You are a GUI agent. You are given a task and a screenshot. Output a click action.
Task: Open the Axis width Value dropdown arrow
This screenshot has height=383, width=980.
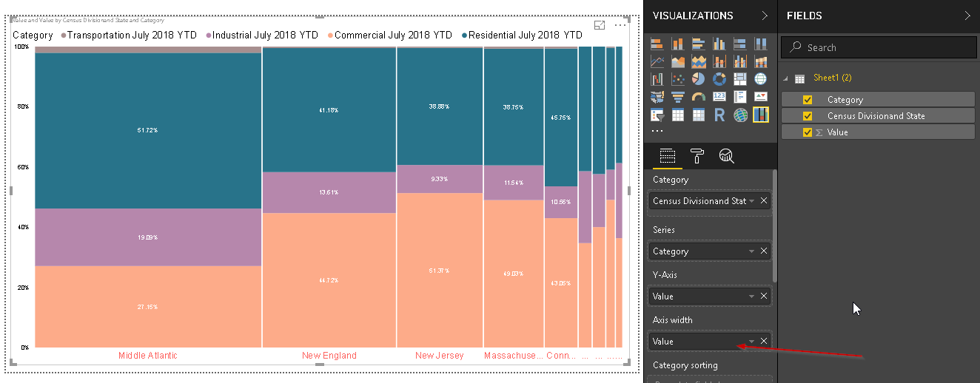(x=751, y=342)
